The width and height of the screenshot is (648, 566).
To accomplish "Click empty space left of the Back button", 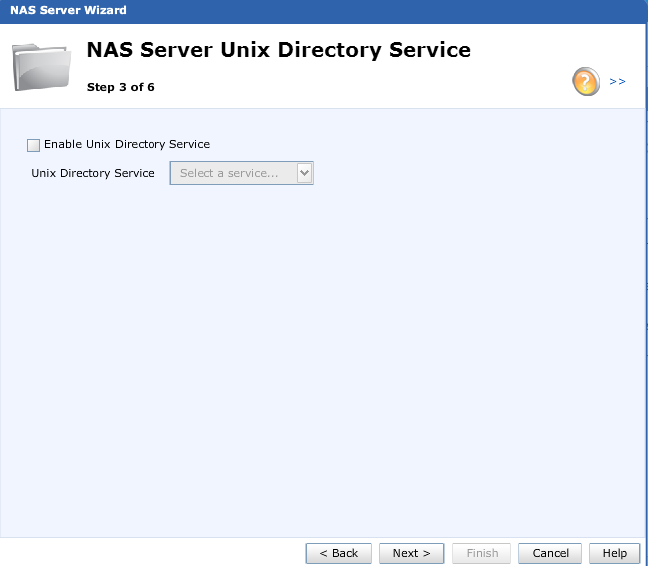I will pyautogui.click(x=150, y=553).
